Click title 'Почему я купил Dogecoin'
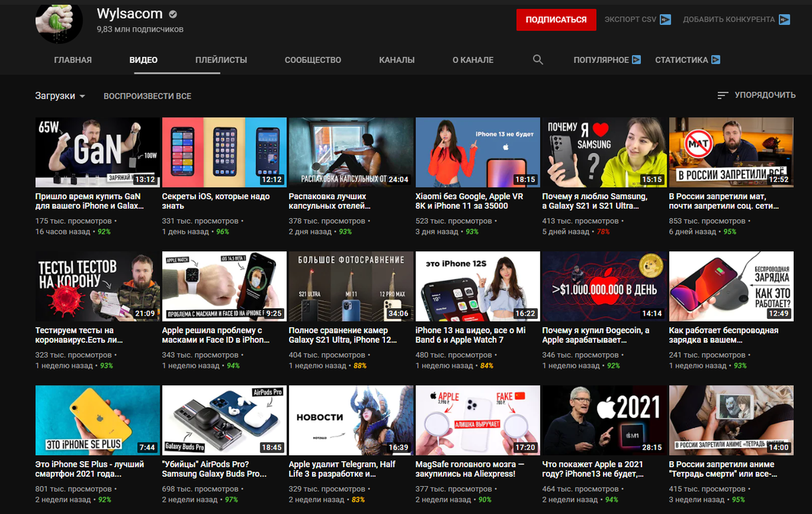Image resolution: width=812 pixels, height=514 pixels. pyautogui.click(x=595, y=335)
